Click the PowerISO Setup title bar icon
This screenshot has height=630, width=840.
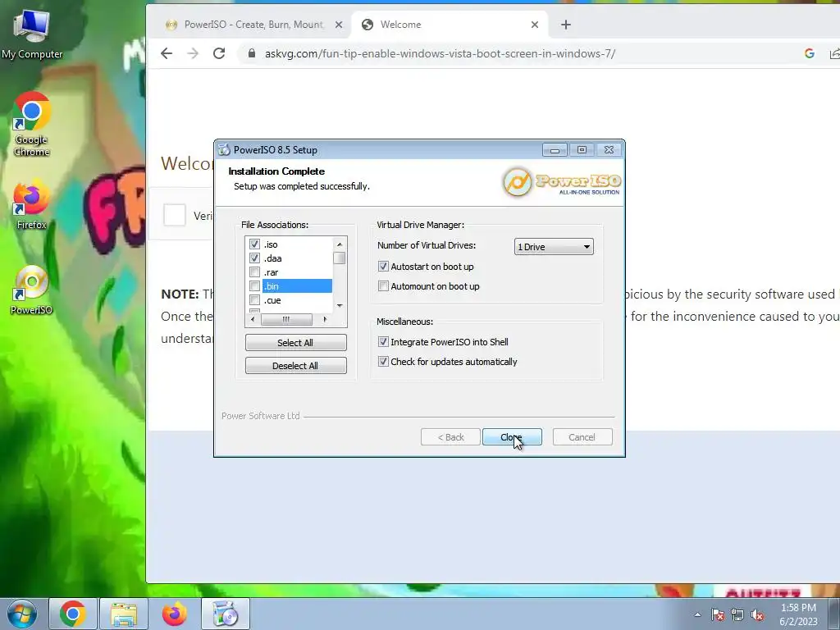224,150
